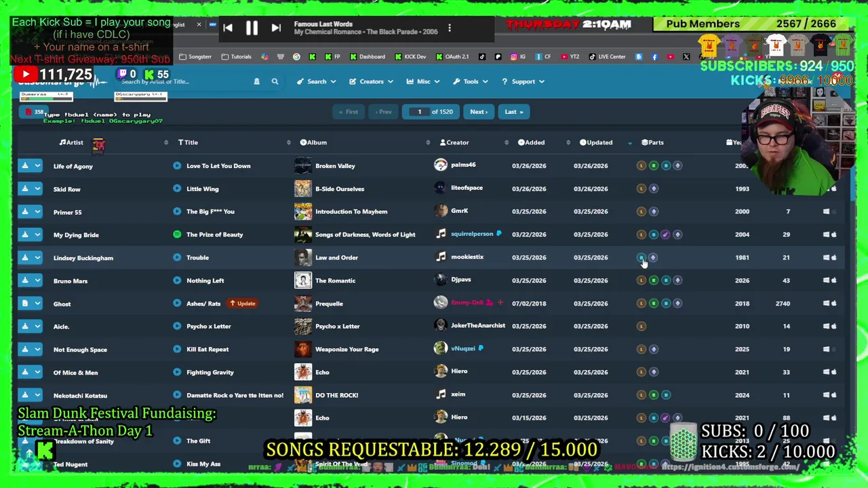Sort table by Added date header

point(531,142)
